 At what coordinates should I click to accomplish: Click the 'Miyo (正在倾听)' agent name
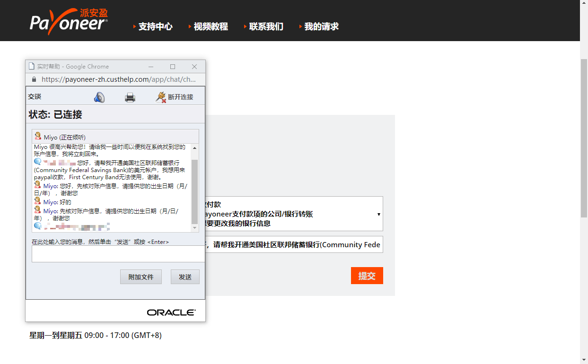(65, 137)
